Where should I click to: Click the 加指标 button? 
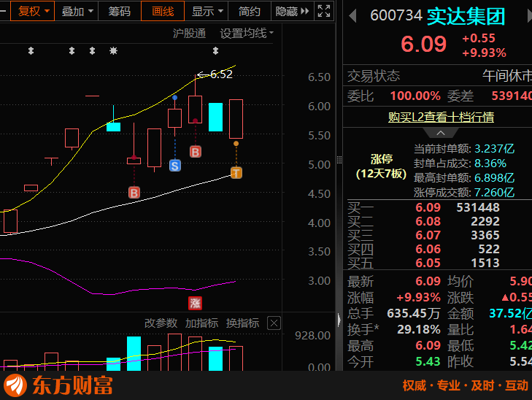tap(201, 323)
